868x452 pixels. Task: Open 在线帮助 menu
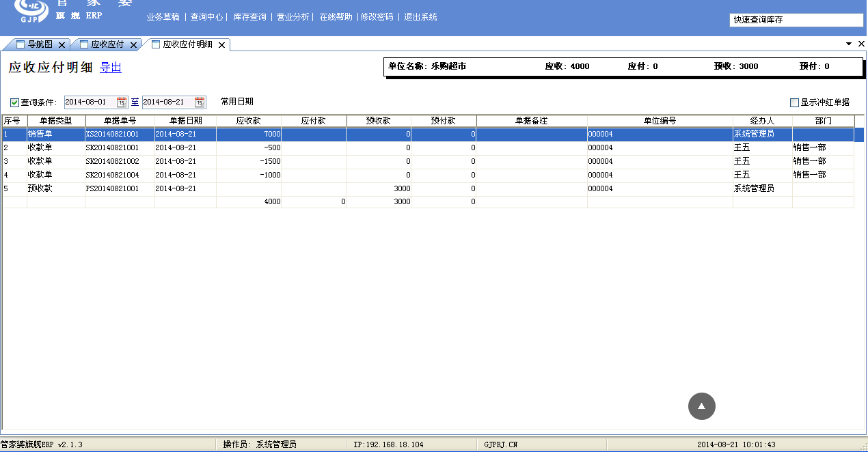click(x=336, y=17)
